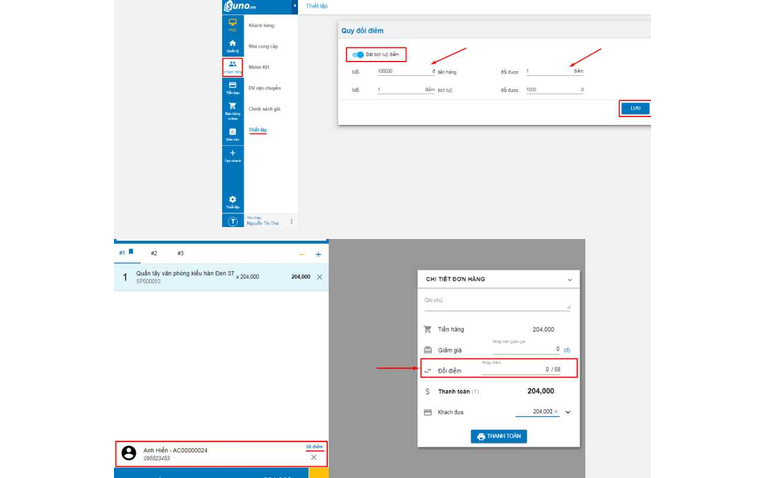Toggle the point accumulation switch

pyautogui.click(x=359, y=55)
